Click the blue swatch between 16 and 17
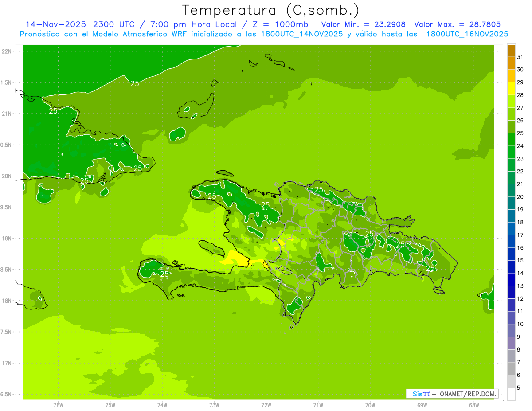 (511, 241)
